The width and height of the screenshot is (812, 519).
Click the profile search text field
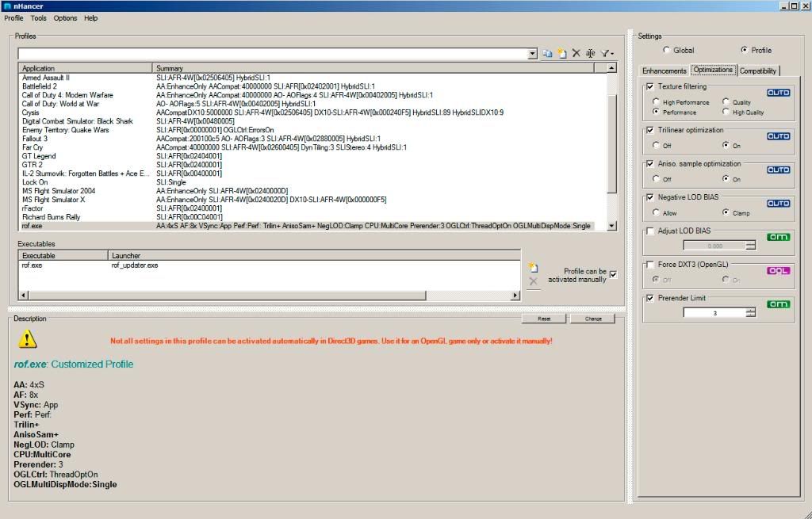point(273,54)
